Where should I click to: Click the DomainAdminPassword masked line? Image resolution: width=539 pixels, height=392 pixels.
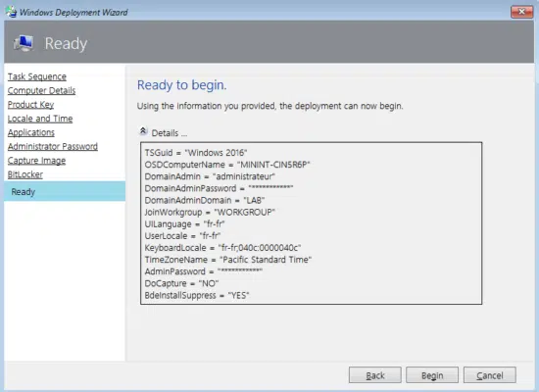click(219, 188)
